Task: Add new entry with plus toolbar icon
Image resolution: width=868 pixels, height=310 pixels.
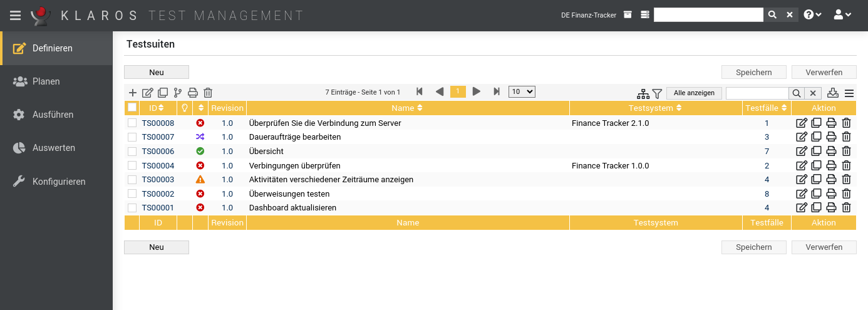Action: pyautogui.click(x=133, y=93)
